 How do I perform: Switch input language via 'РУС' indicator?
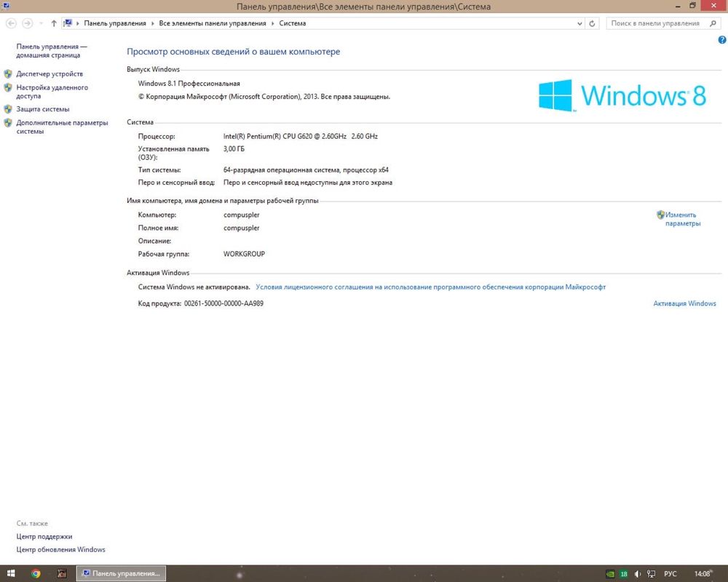(670, 574)
